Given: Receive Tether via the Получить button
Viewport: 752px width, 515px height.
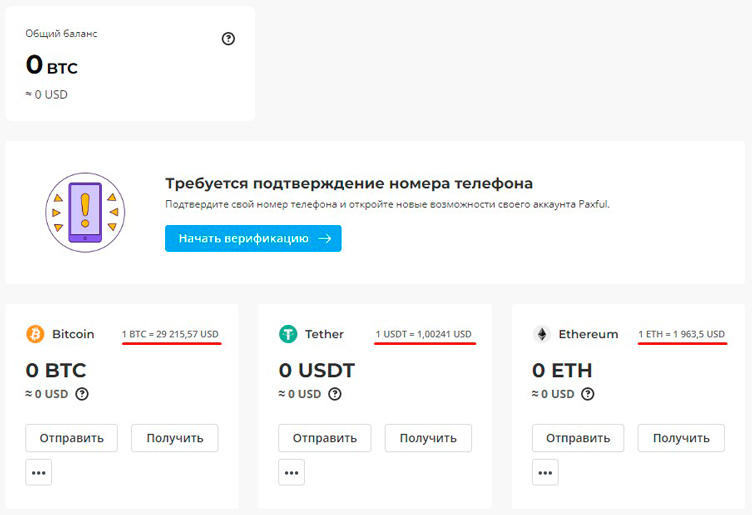Looking at the screenshot, I should [x=428, y=438].
